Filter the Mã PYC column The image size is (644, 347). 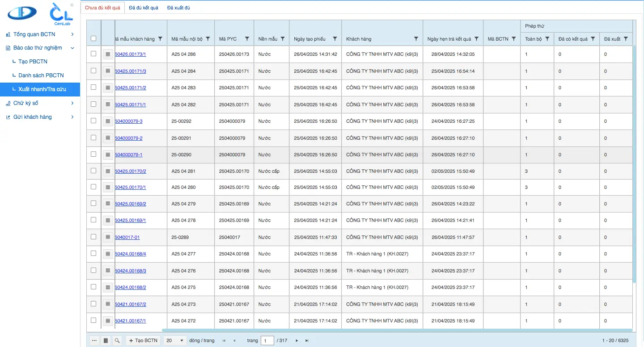(x=247, y=39)
